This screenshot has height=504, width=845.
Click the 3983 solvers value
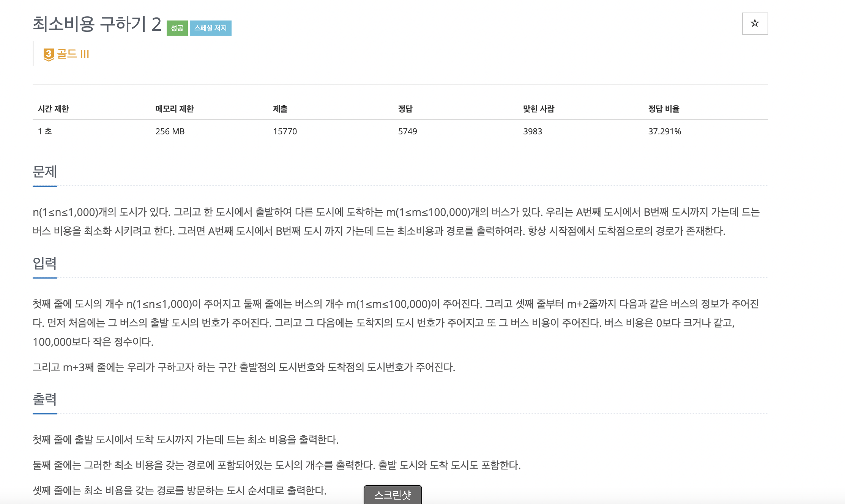pyautogui.click(x=532, y=131)
